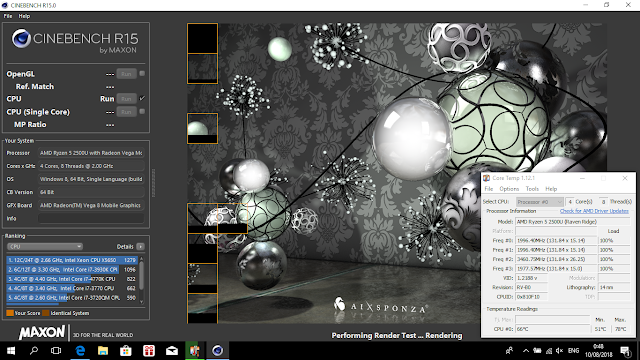Click the side panel resize grip handle
This screenshot has width=640, height=360.
coord(153,183)
